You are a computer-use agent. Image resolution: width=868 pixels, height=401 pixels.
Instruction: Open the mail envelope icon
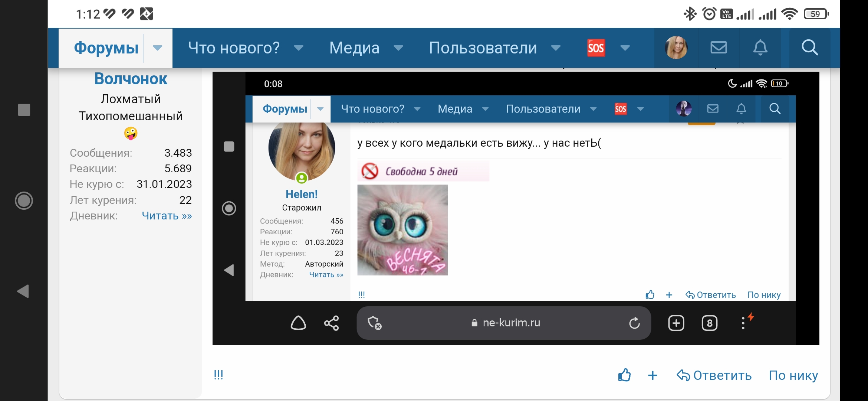(x=719, y=48)
